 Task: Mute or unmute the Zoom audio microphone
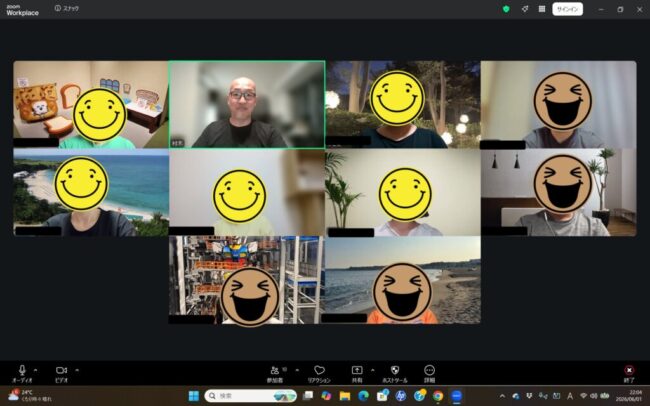click(x=22, y=373)
